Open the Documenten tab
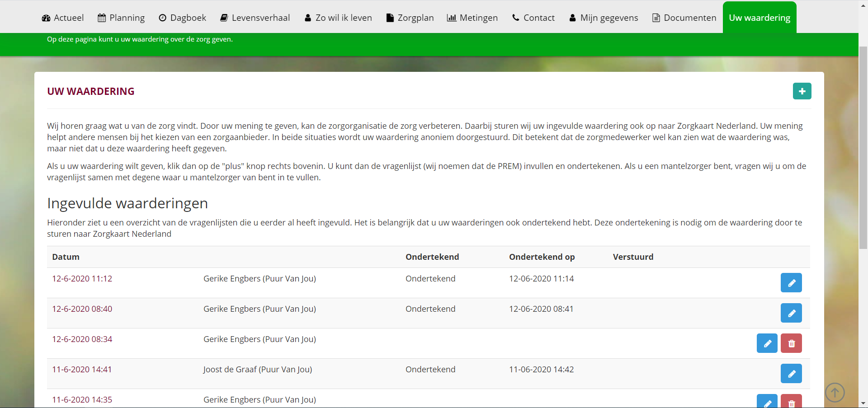This screenshot has width=868, height=408. pyautogui.click(x=684, y=18)
